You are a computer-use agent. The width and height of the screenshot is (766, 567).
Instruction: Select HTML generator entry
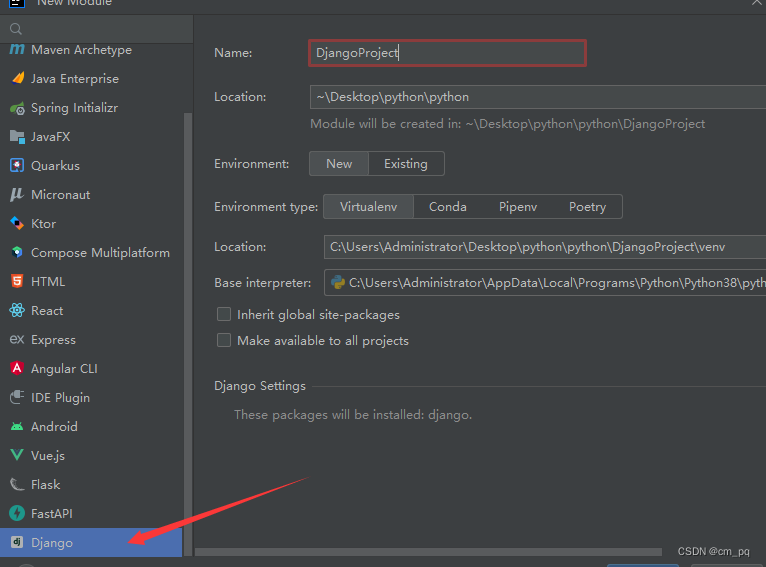pyautogui.click(x=91, y=281)
